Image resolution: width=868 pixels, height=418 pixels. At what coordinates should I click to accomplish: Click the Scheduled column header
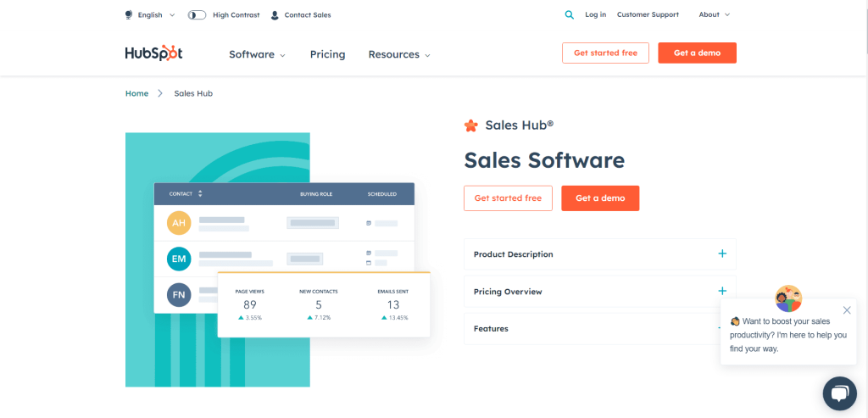382,194
